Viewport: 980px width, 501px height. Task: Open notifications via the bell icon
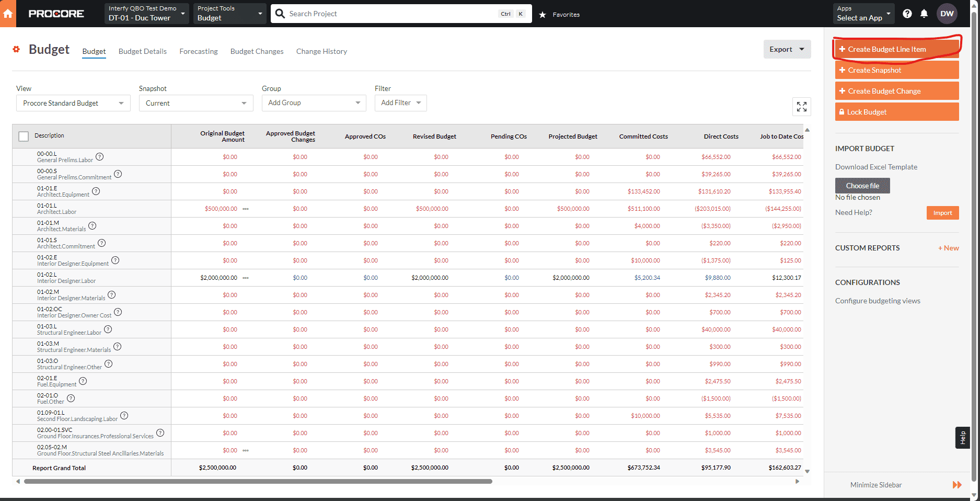(924, 14)
